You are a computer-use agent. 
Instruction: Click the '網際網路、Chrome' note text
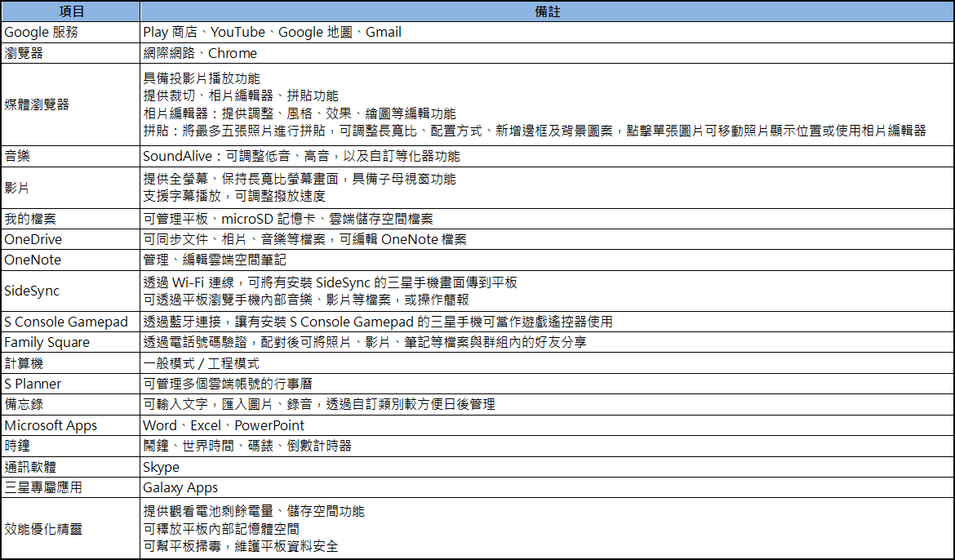200,53
